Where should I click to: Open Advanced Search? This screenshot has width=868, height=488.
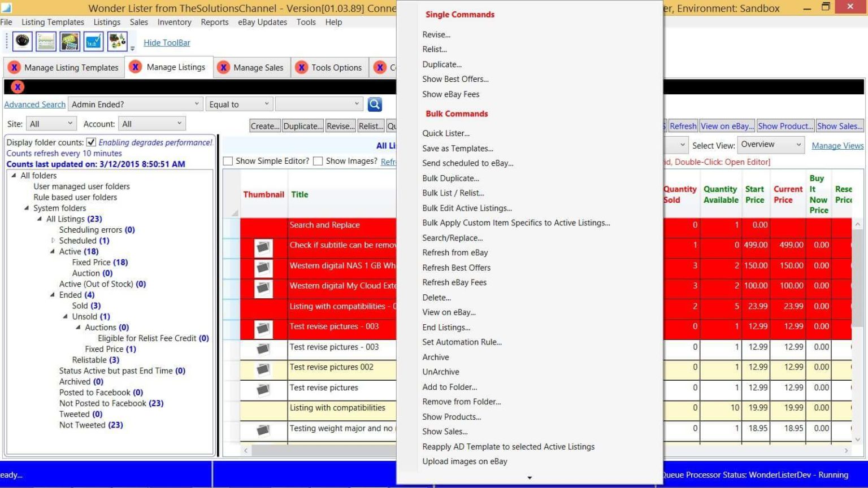tap(34, 104)
